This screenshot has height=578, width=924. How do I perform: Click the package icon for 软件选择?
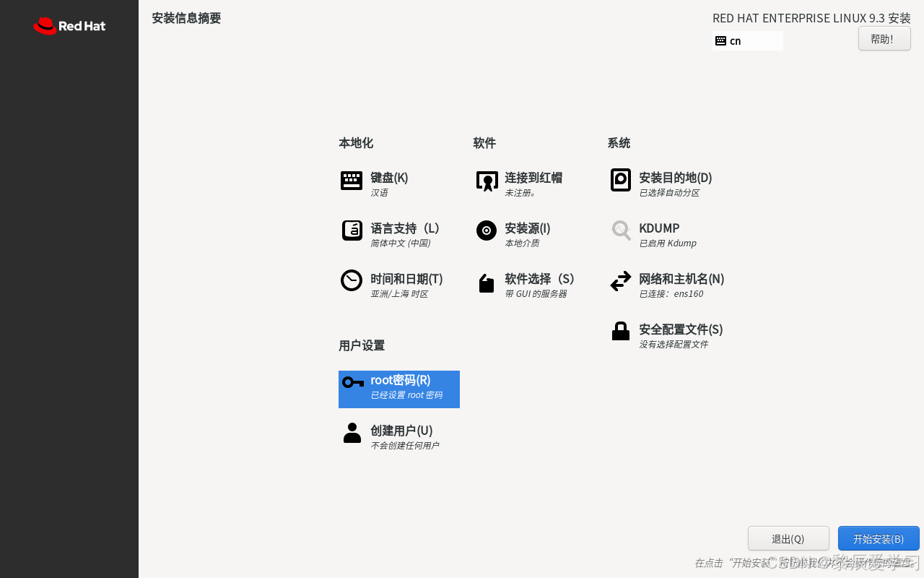point(487,283)
